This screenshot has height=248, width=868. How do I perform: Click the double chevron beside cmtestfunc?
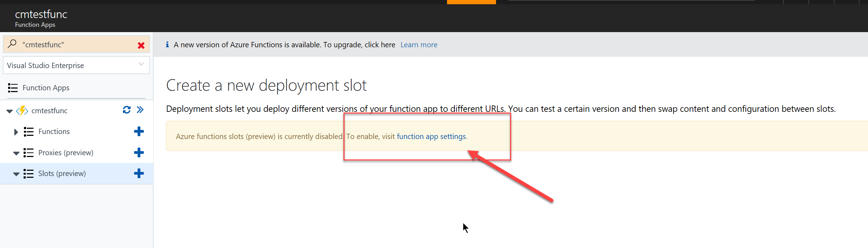tap(140, 110)
